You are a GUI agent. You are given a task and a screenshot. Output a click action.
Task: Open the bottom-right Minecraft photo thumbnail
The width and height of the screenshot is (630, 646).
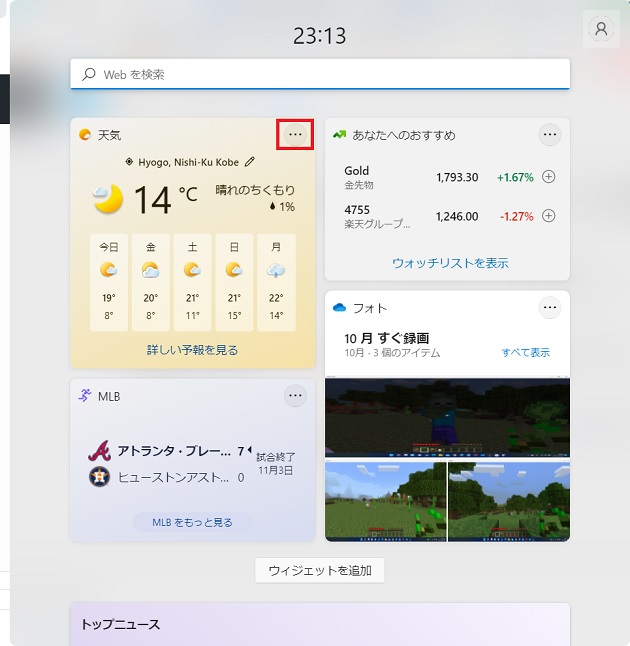coord(509,500)
